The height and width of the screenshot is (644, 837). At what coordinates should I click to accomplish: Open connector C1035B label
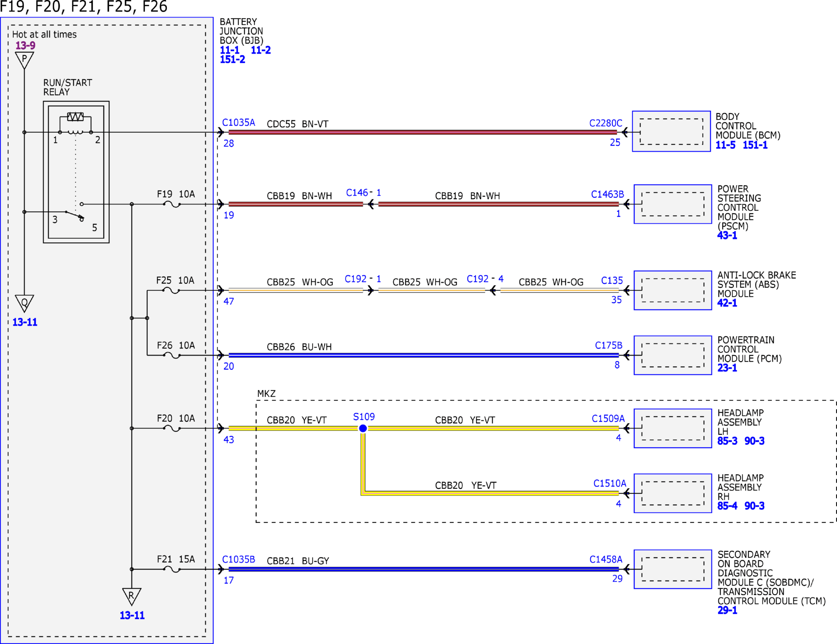click(x=239, y=560)
